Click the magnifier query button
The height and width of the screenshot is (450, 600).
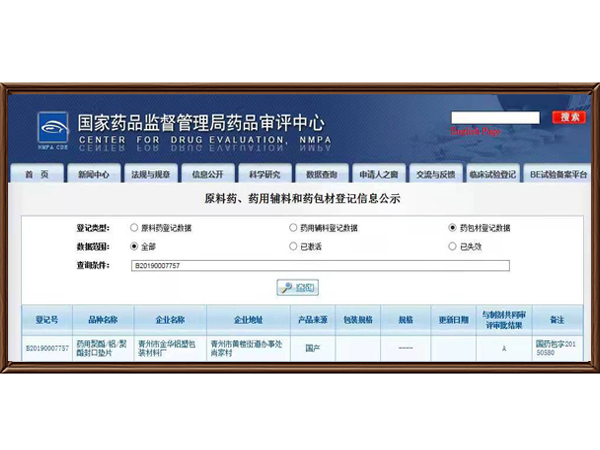coord(298,287)
